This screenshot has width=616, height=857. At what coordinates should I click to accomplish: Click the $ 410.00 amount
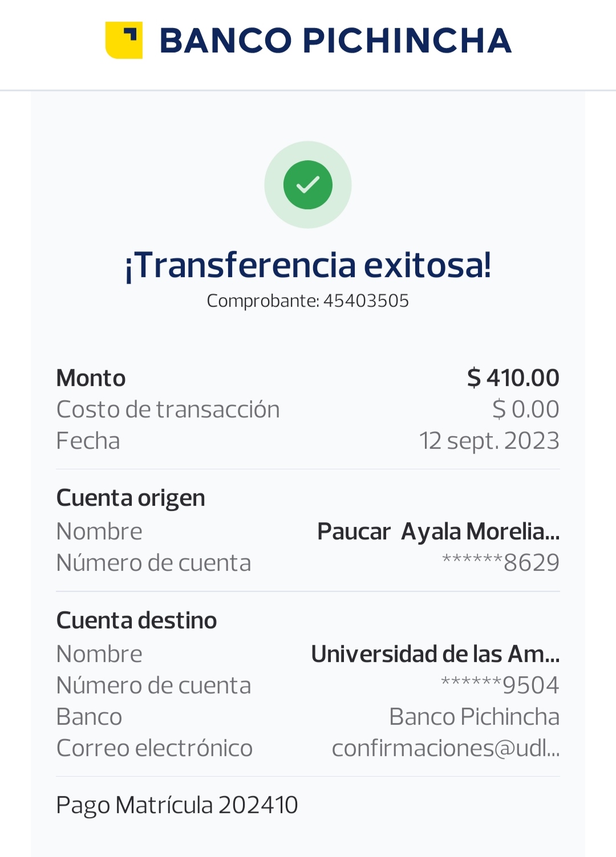tap(513, 378)
